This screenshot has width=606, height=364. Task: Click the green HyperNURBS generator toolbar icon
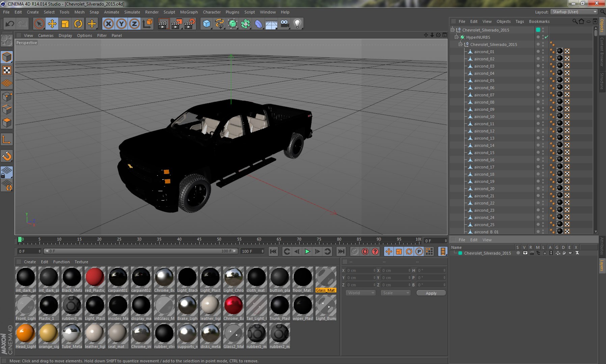click(232, 24)
